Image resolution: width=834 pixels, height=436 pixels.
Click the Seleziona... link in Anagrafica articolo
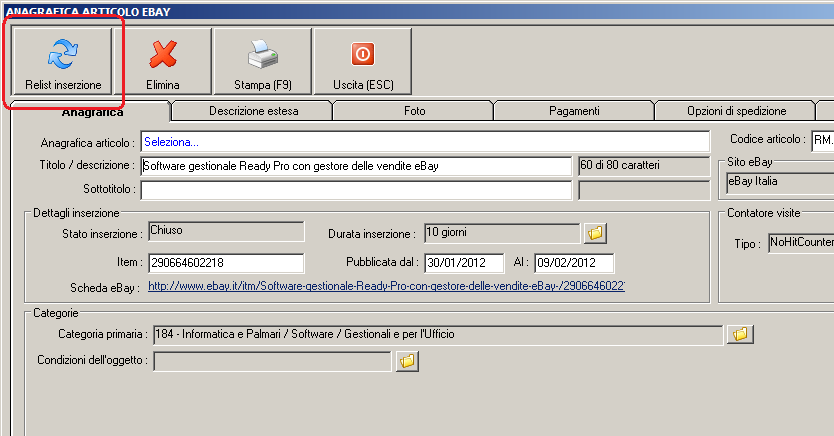(171, 142)
